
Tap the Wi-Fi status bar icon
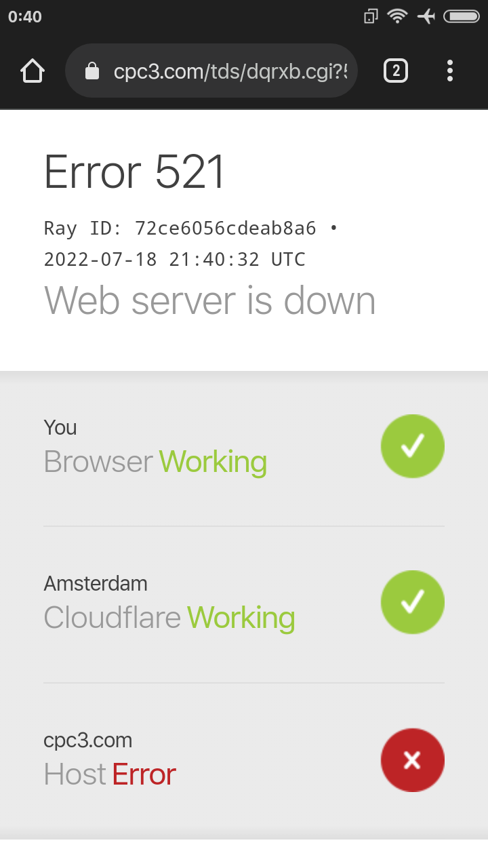(x=397, y=16)
